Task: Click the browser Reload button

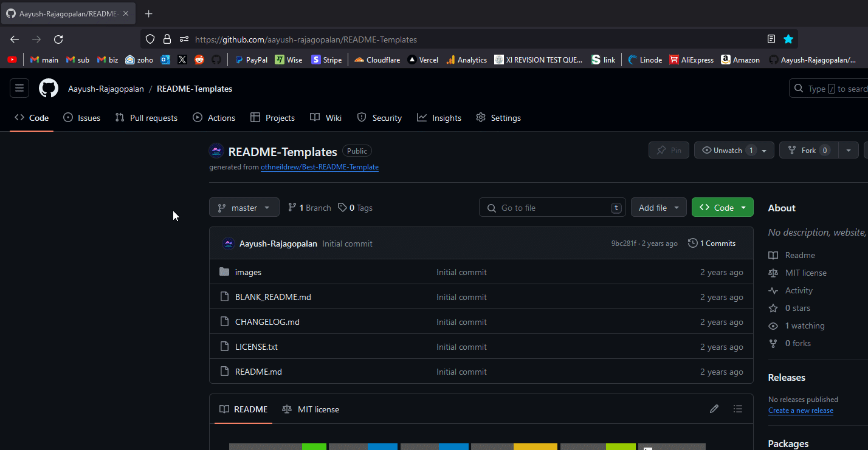Action: tap(58, 39)
